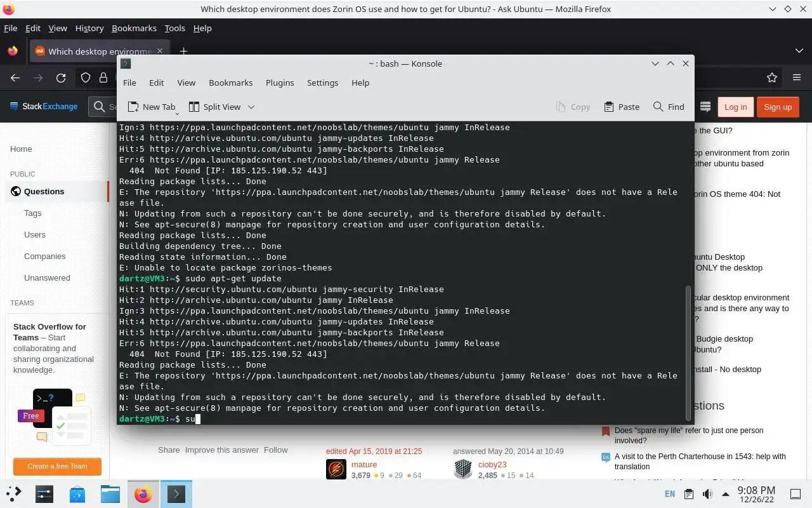The width and height of the screenshot is (812, 508).
Task: Click the Konsole terminal icon in title bar
Action: click(x=126, y=63)
